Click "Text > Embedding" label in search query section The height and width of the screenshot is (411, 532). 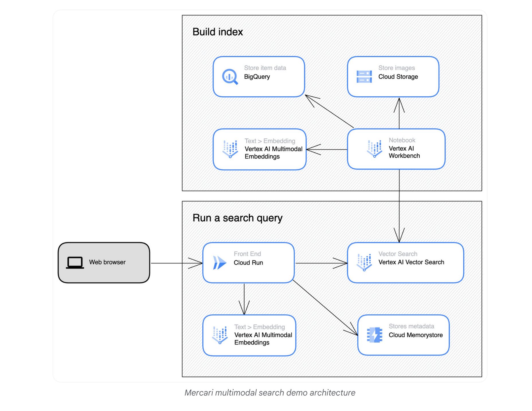tap(259, 327)
